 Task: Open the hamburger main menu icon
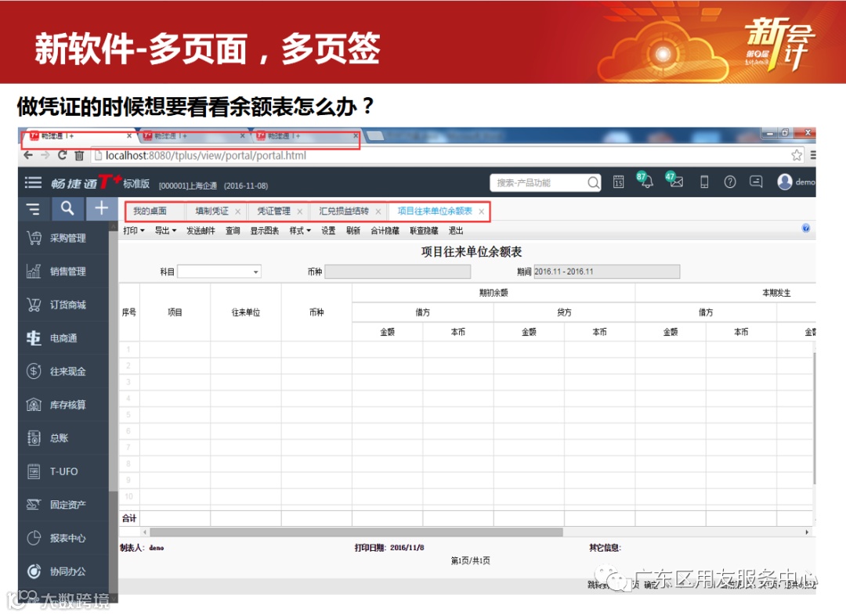[x=33, y=182]
